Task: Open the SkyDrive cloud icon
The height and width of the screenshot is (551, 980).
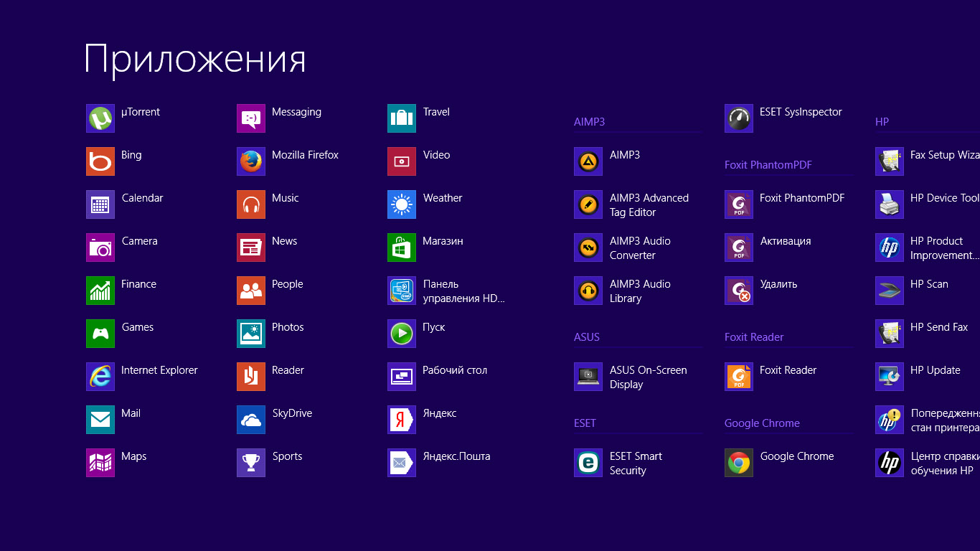Action: coord(251,420)
